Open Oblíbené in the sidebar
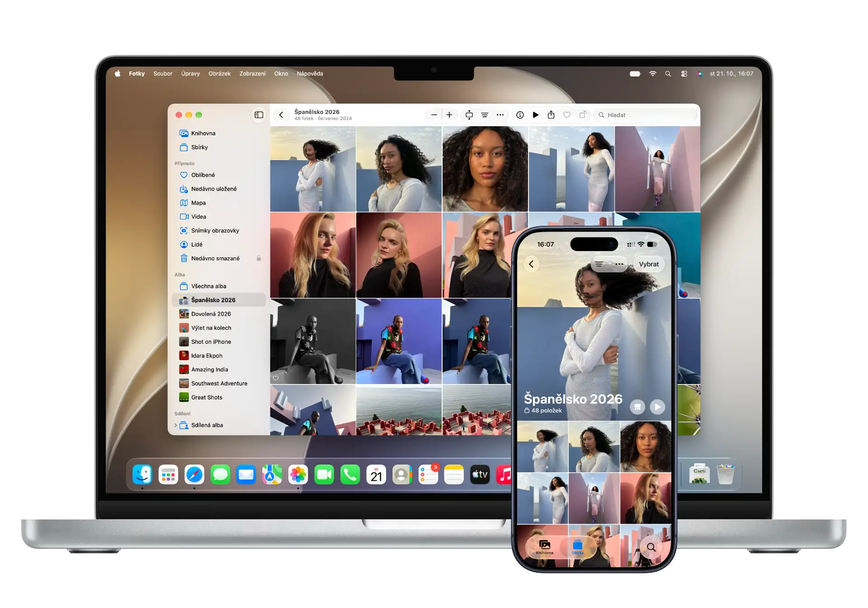This screenshot has height=608, width=868. coord(219,175)
